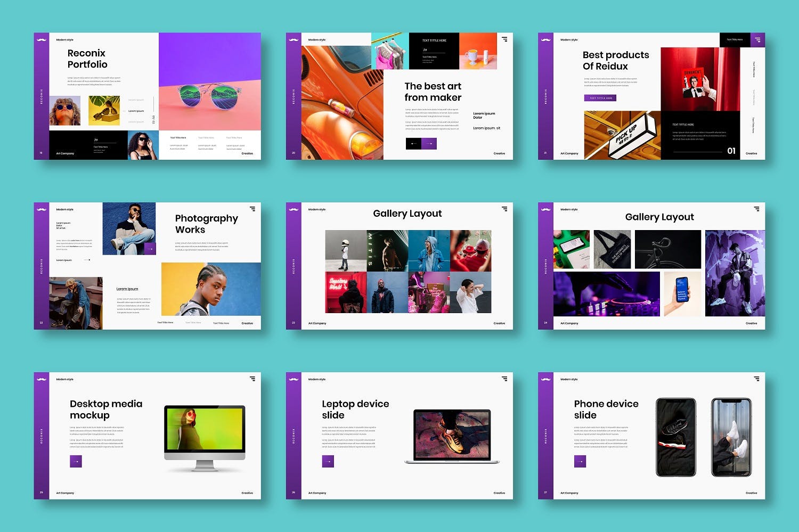Click the iMac mockup screen on Desktop slide
799x532 pixels.
205,429
